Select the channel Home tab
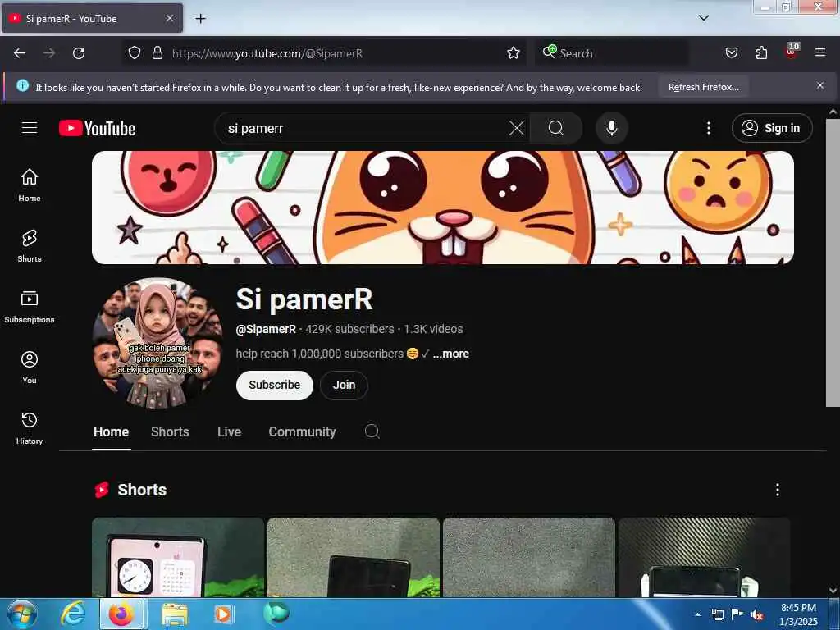This screenshot has height=630, width=840. (x=111, y=431)
